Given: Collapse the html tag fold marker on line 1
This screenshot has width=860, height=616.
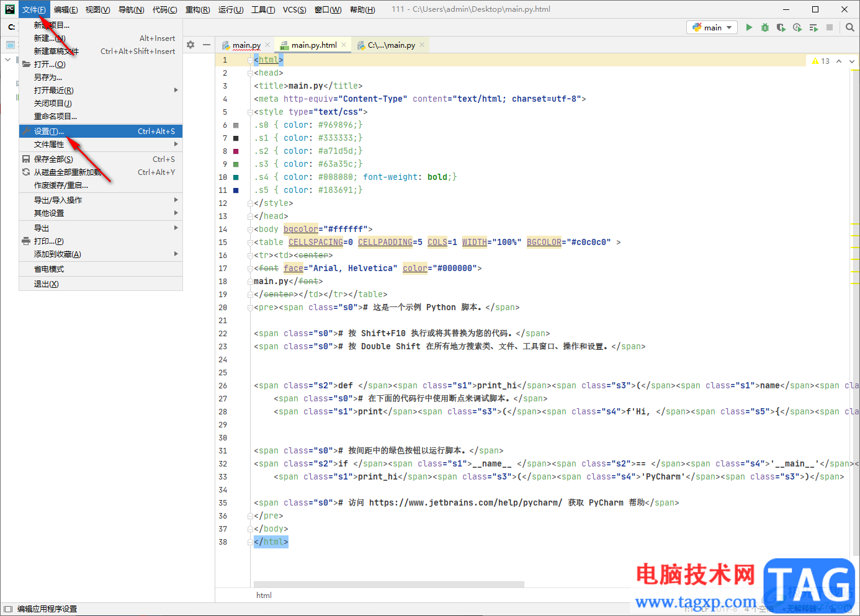Looking at the screenshot, I should pos(250,60).
